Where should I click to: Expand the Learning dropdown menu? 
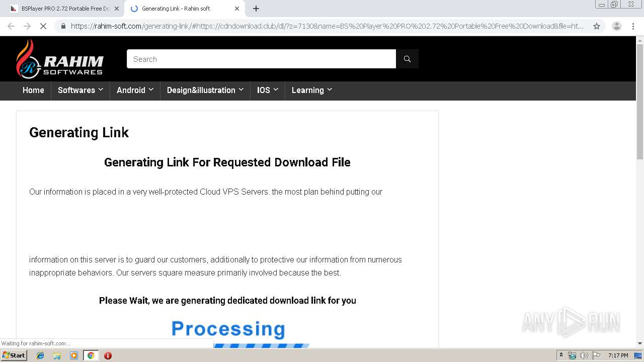(x=312, y=90)
